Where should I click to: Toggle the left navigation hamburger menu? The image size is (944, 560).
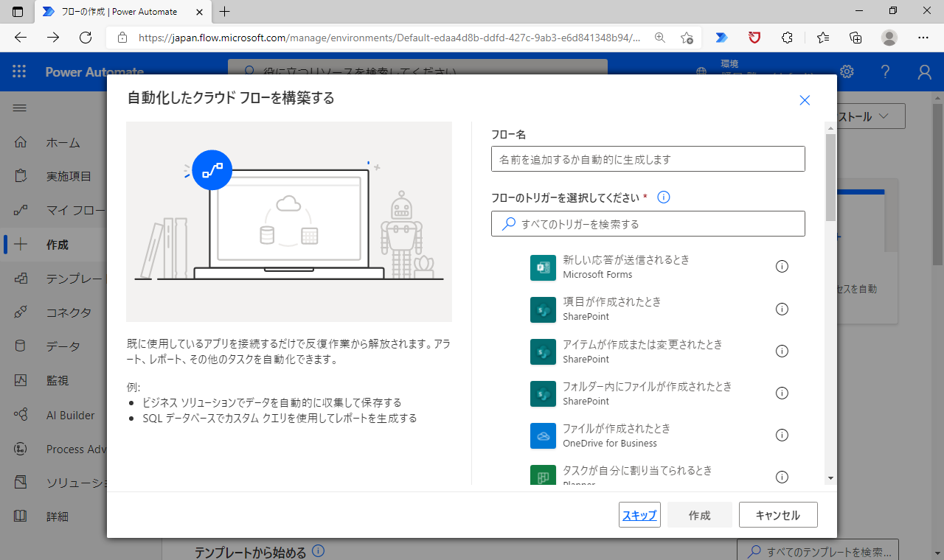[x=20, y=108]
